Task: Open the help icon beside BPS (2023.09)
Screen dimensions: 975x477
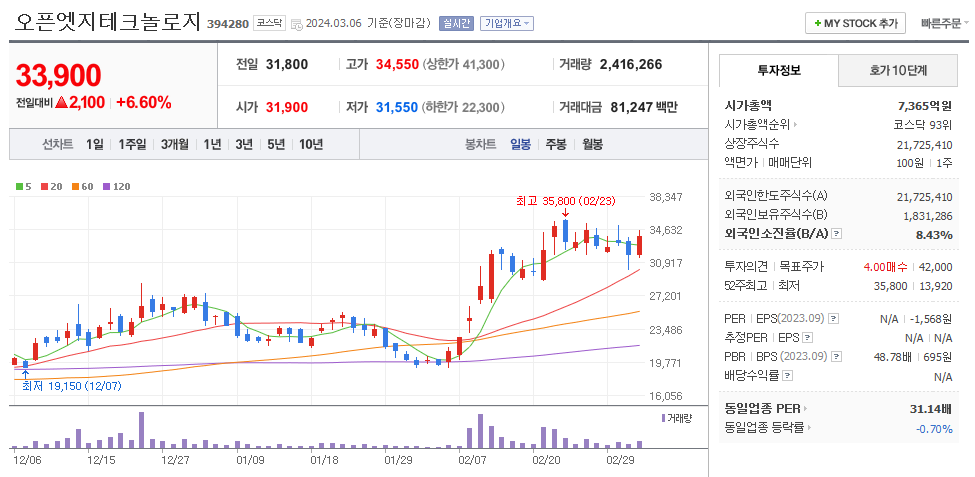Action: pos(836,357)
